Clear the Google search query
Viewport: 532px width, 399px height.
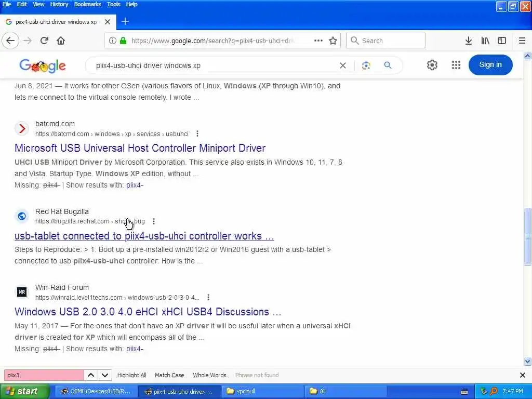[x=343, y=65]
